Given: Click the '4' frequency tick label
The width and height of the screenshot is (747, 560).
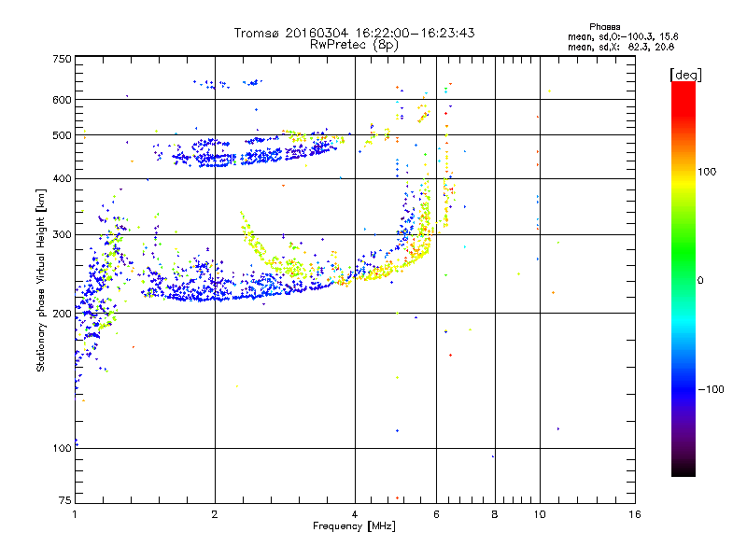Looking at the screenshot, I should tap(355, 514).
